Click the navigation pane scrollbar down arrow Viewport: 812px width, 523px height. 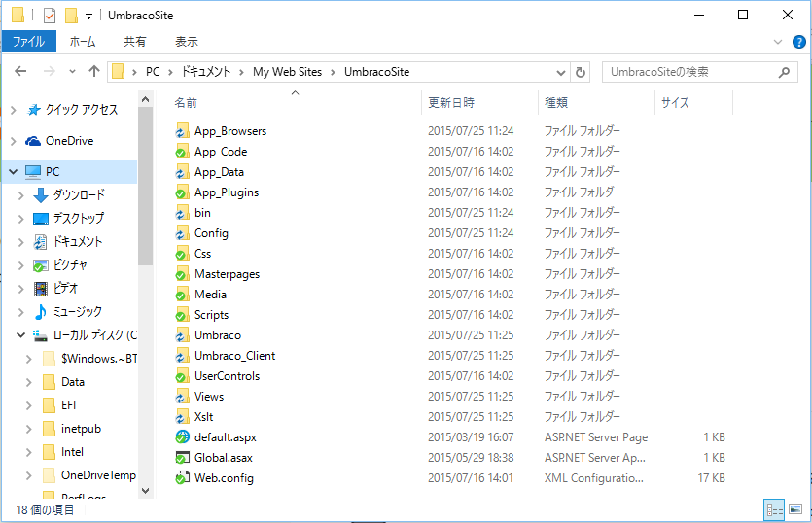146,490
